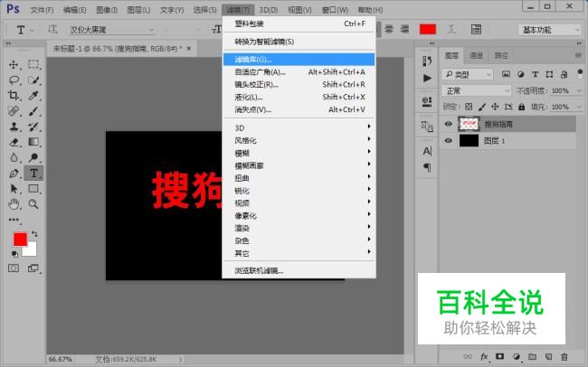Switch to the 通道 tab
The width and height of the screenshot is (588, 367).
tap(476, 56)
